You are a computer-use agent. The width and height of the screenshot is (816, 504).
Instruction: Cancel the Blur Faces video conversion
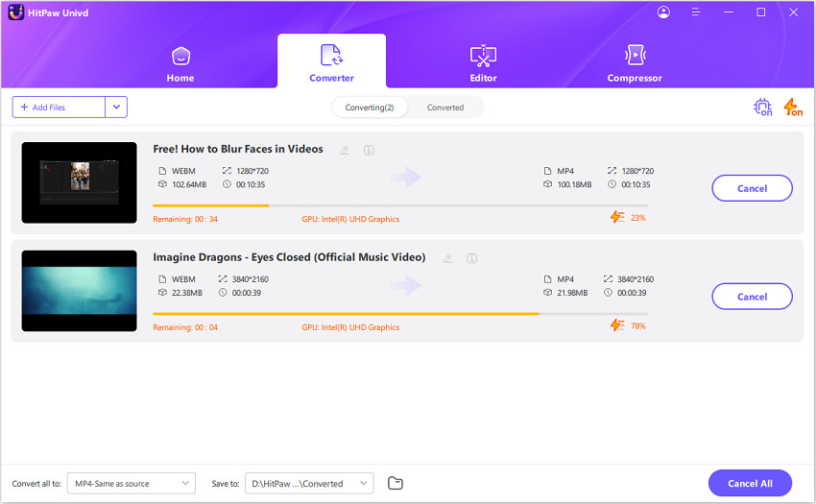(x=752, y=188)
